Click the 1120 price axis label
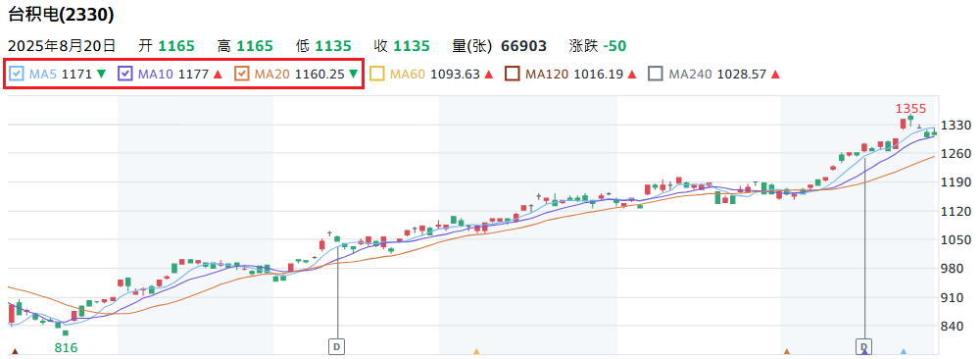Viewport: 980px width, 359px height. click(x=956, y=212)
